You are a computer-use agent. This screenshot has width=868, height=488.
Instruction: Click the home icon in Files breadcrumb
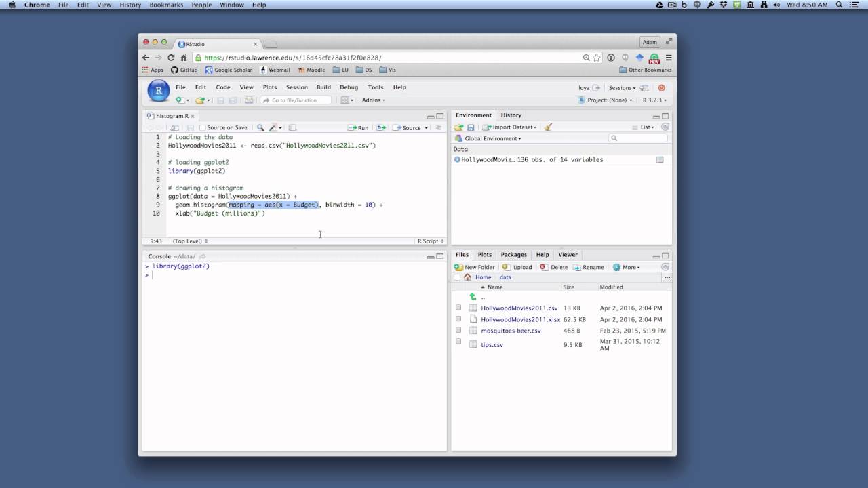[469, 277]
